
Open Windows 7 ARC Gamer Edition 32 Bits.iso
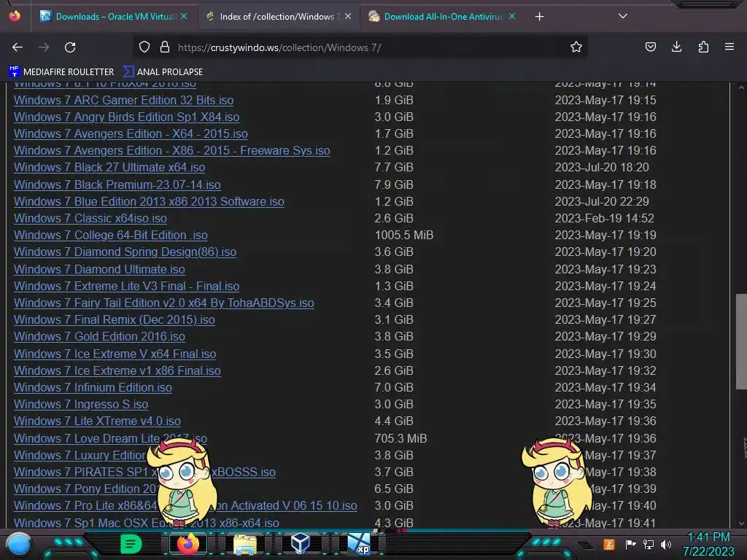coord(123,100)
